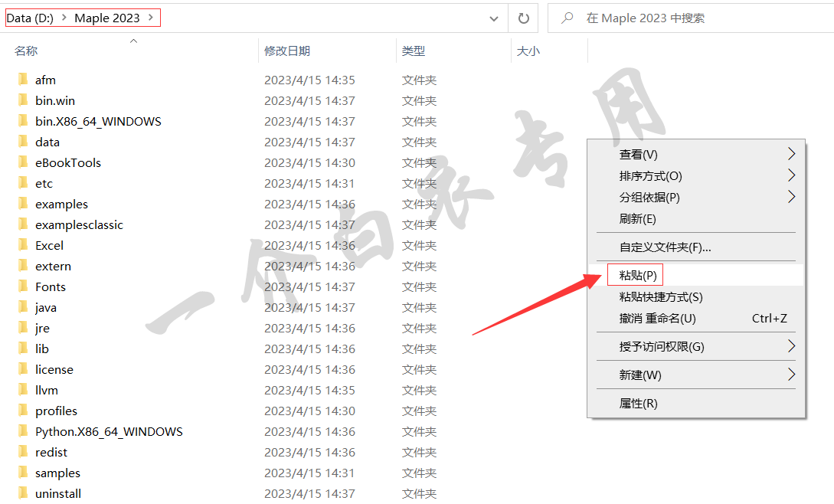The image size is (834, 504).
Task: Expand the 授予访问权限(G) submenu arrow
Action: 791,346
